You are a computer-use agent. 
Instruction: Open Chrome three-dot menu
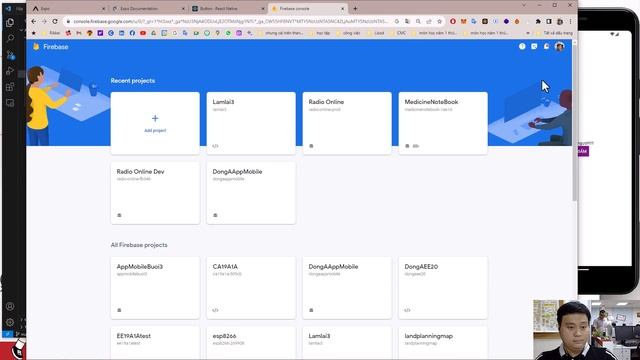[570, 21]
